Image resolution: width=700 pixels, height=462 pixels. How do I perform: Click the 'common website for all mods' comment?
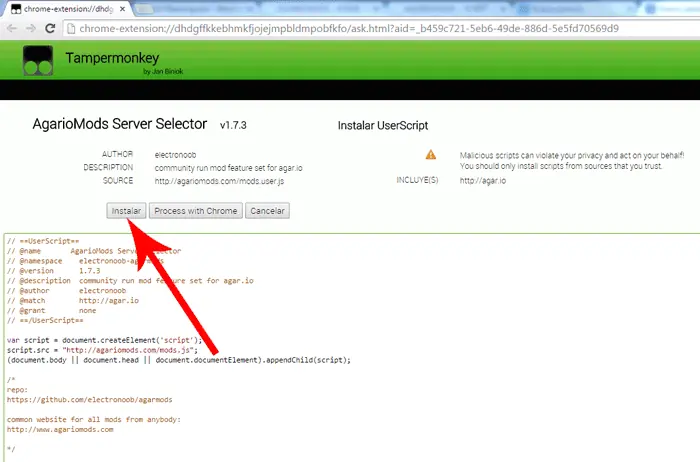pos(94,420)
